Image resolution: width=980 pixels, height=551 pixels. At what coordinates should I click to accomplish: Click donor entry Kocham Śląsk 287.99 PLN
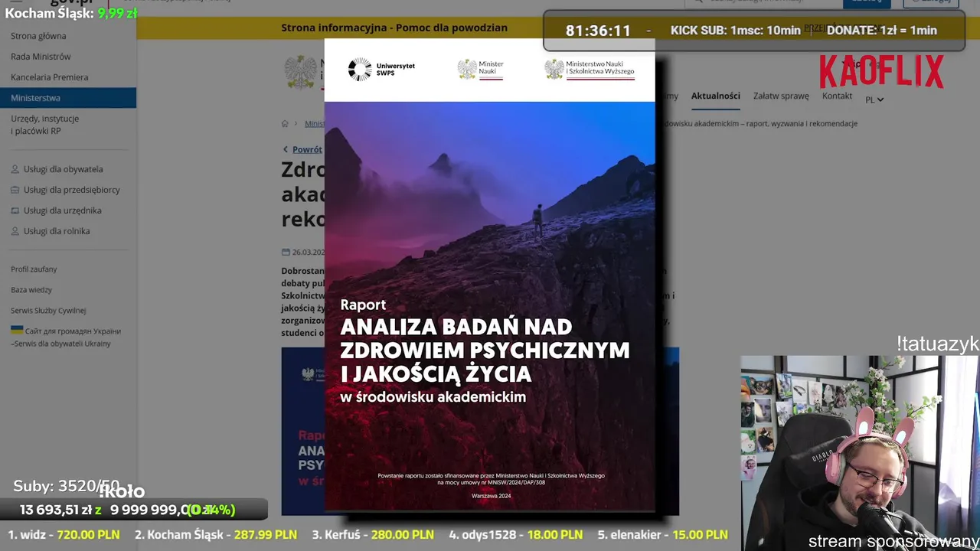(215, 535)
